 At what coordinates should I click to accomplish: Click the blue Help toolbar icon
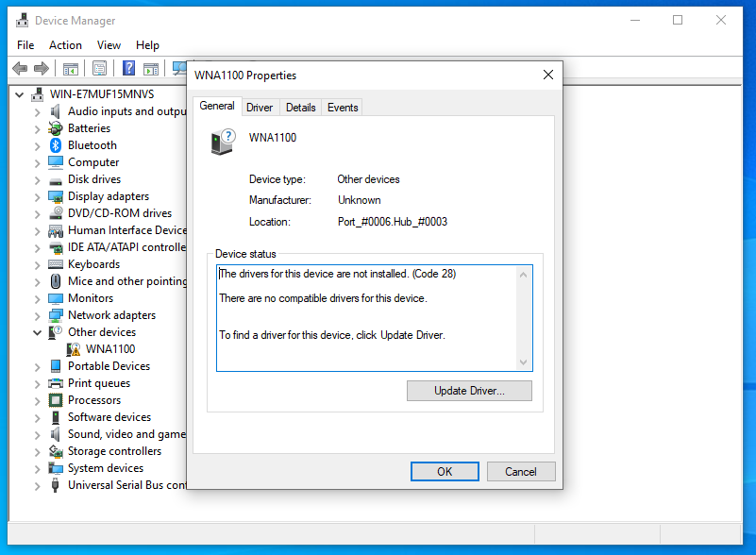point(128,69)
